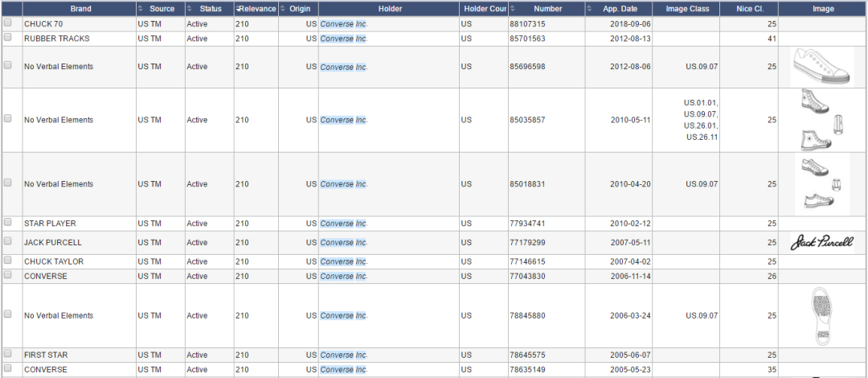The width and height of the screenshot is (868, 378).
Task: Select the RUBBER TRACKS row checkbox
Action: [8, 38]
